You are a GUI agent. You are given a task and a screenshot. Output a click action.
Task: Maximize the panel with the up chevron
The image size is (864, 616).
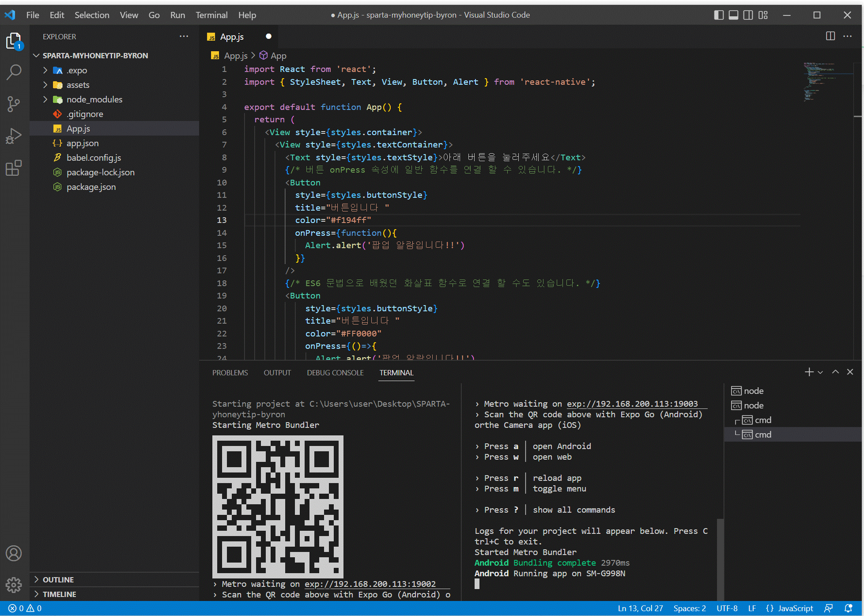pos(835,372)
